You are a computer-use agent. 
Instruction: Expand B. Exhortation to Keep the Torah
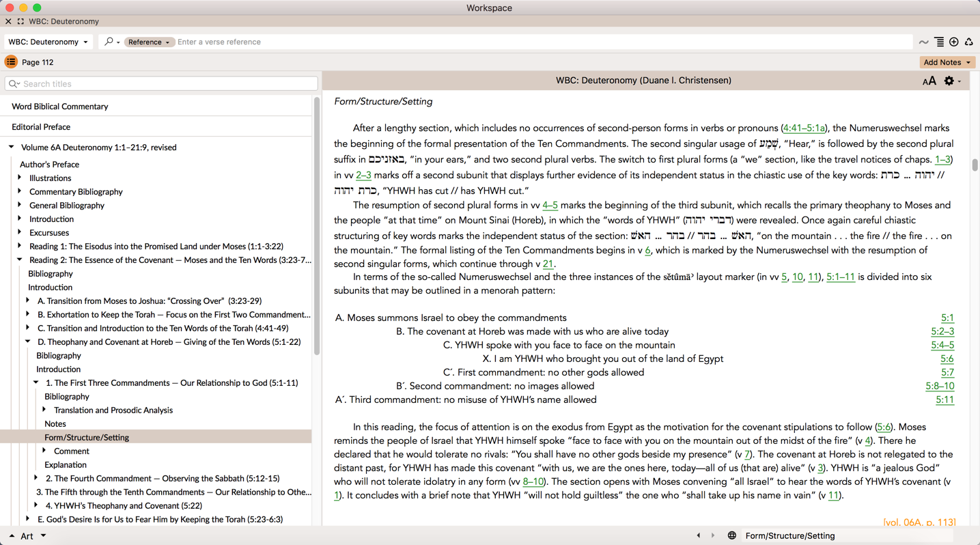(28, 315)
